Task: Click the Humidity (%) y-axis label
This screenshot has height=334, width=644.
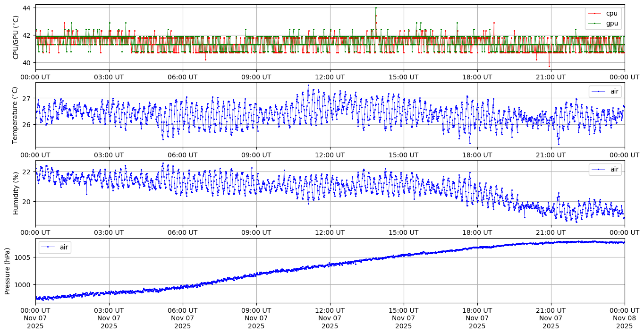Action: [16, 193]
